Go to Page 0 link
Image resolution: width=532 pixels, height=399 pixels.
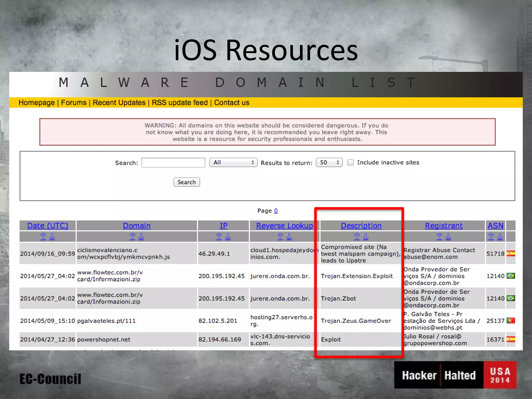point(276,211)
